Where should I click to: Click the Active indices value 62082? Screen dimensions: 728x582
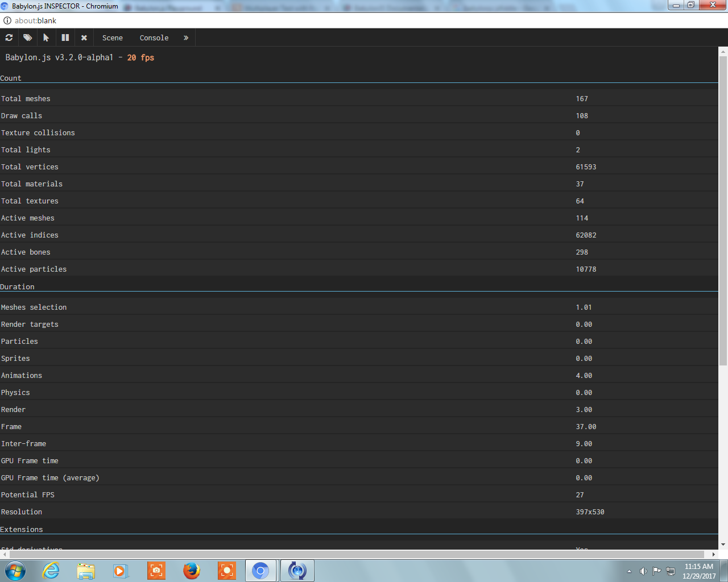click(x=586, y=235)
